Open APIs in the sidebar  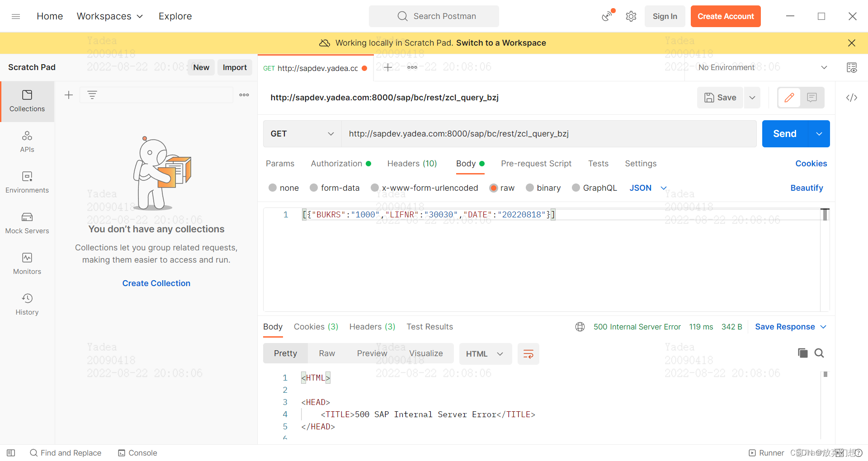point(27,142)
